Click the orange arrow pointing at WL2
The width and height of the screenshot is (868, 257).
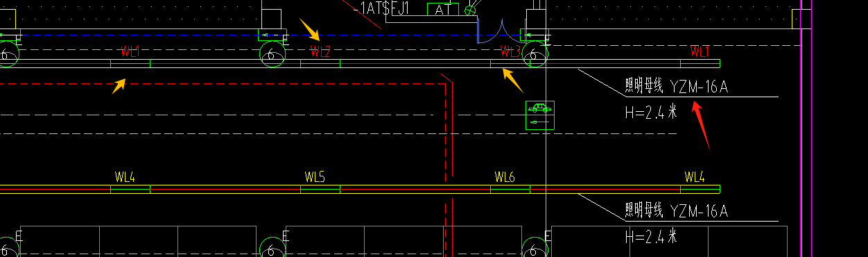(310, 30)
